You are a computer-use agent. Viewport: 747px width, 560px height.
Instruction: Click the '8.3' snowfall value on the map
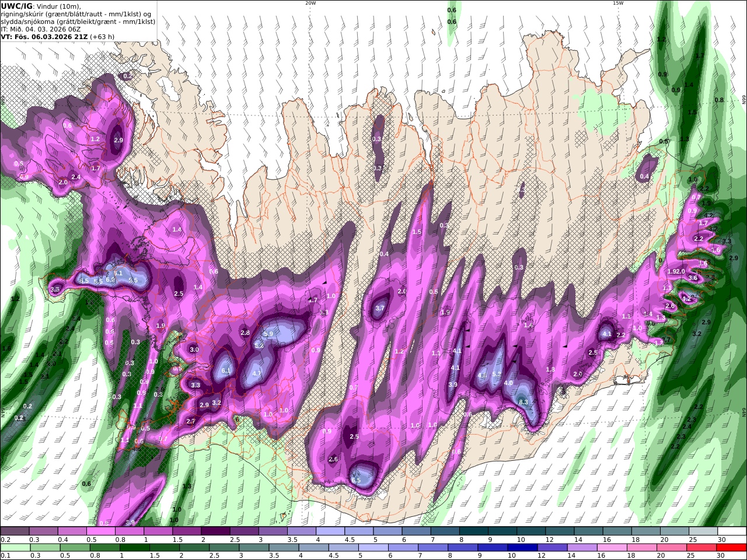[x=523, y=402]
